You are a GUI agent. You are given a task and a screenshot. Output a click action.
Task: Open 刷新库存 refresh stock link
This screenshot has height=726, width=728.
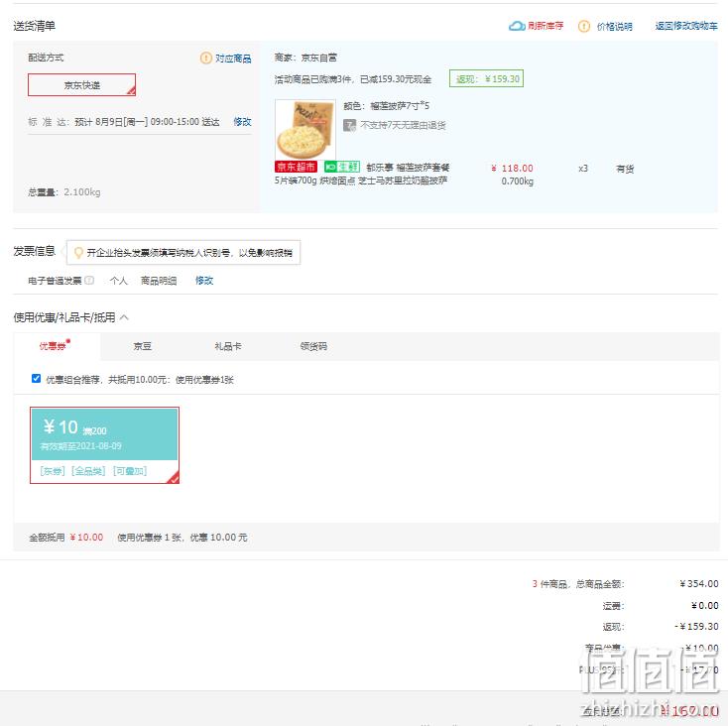546,26
